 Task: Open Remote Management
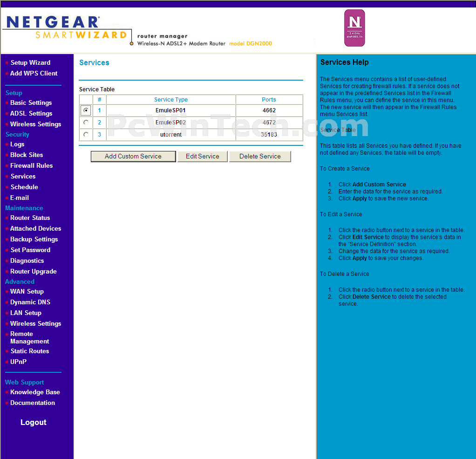30,337
